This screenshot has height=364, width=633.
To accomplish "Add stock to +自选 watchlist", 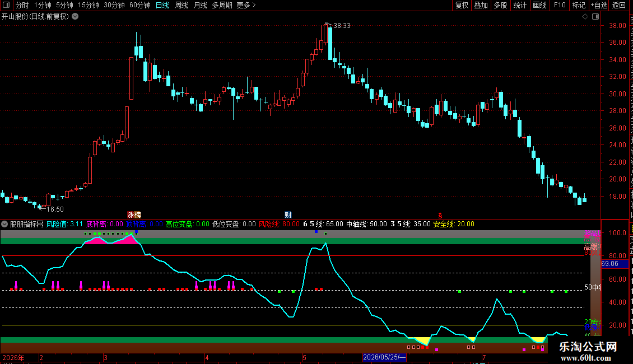I will 599,5.
